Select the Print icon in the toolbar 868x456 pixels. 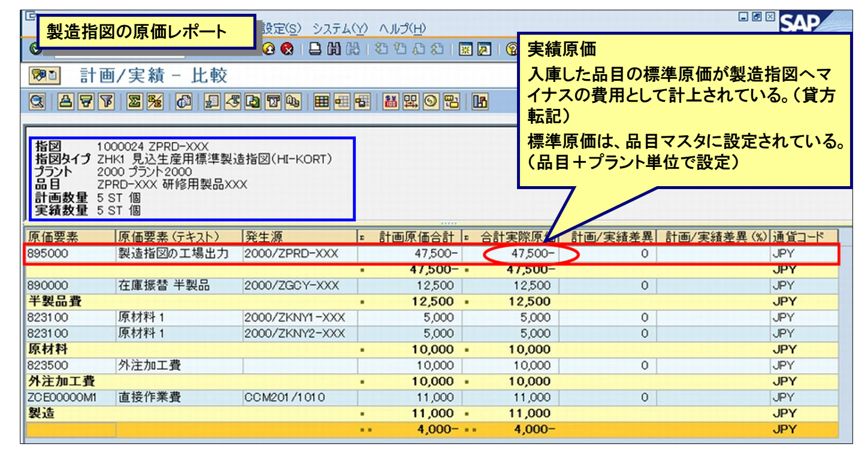click(x=314, y=49)
